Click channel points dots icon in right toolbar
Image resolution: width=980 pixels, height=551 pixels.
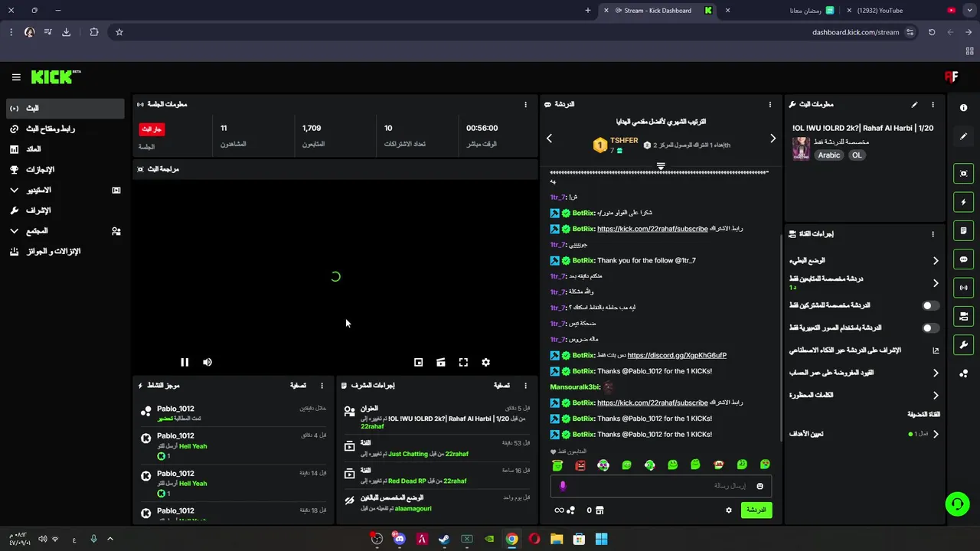click(x=964, y=373)
